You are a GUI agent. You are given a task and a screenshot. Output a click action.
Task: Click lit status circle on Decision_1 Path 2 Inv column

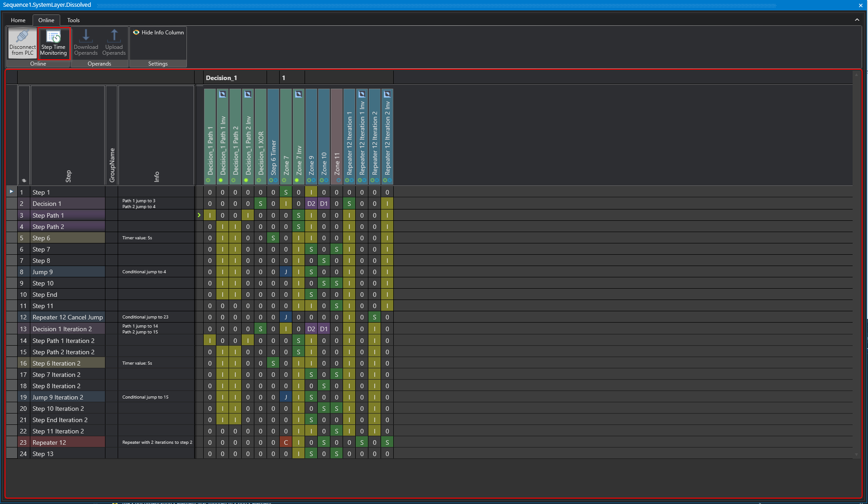click(x=246, y=180)
